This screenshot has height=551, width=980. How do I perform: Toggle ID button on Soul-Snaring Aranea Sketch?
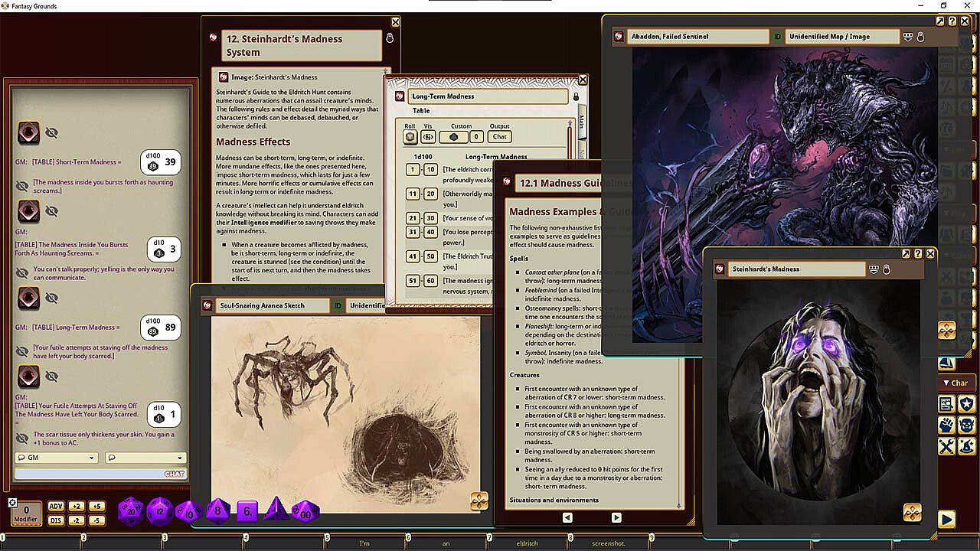(338, 305)
